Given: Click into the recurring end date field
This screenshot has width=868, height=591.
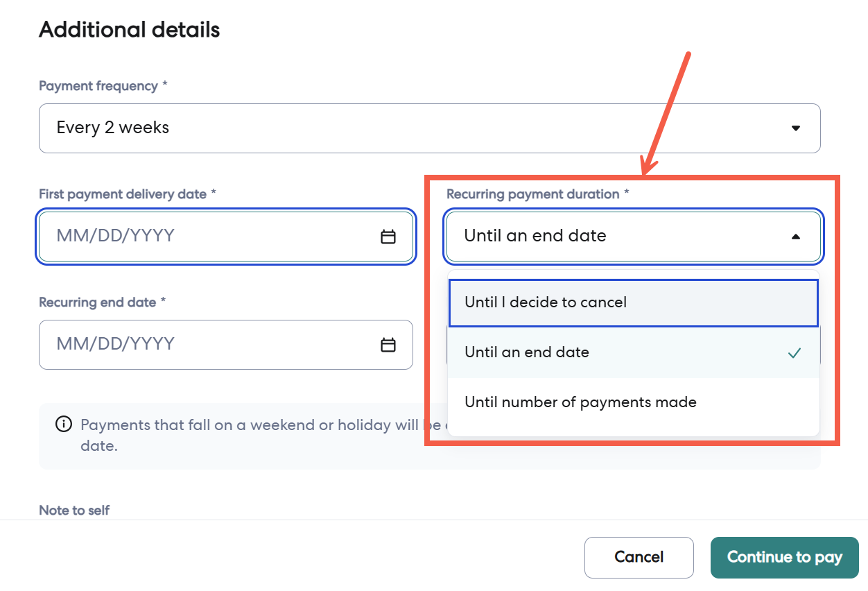Looking at the screenshot, I should coord(208,345).
